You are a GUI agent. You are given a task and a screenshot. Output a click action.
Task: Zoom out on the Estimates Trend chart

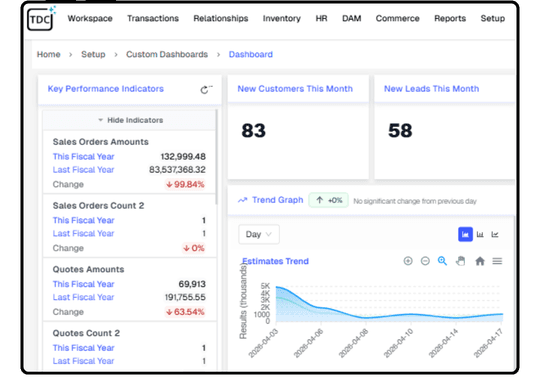425,261
